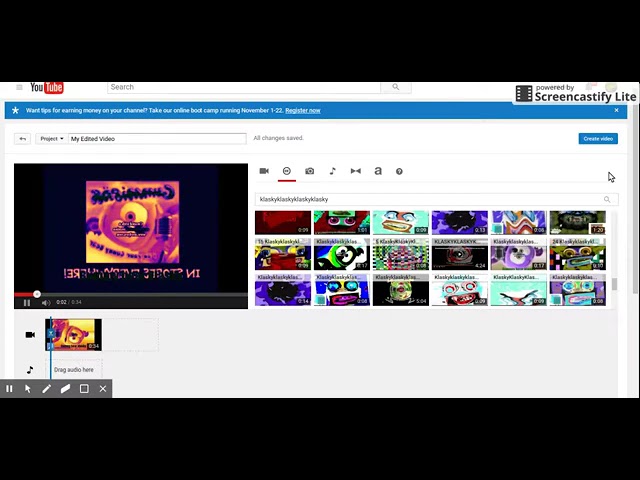Select the first-row thumbnail with duration 1:20
Image resolution: width=640 pixels, height=480 pixels.
pyautogui.click(x=578, y=222)
